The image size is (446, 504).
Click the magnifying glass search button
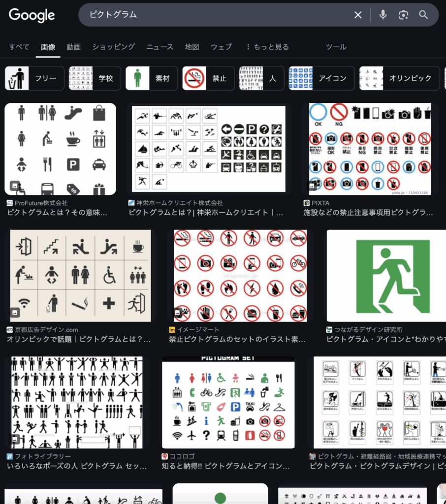pyautogui.click(x=424, y=15)
